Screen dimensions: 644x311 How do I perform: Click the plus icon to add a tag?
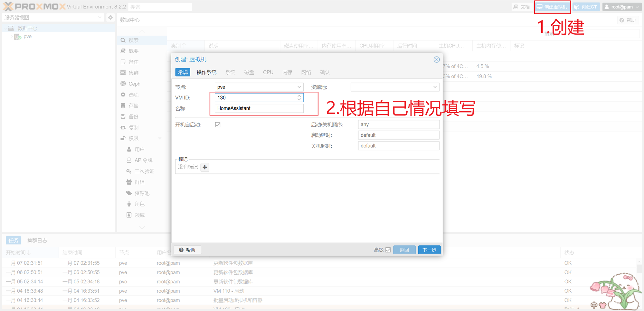tap(205, 167)
